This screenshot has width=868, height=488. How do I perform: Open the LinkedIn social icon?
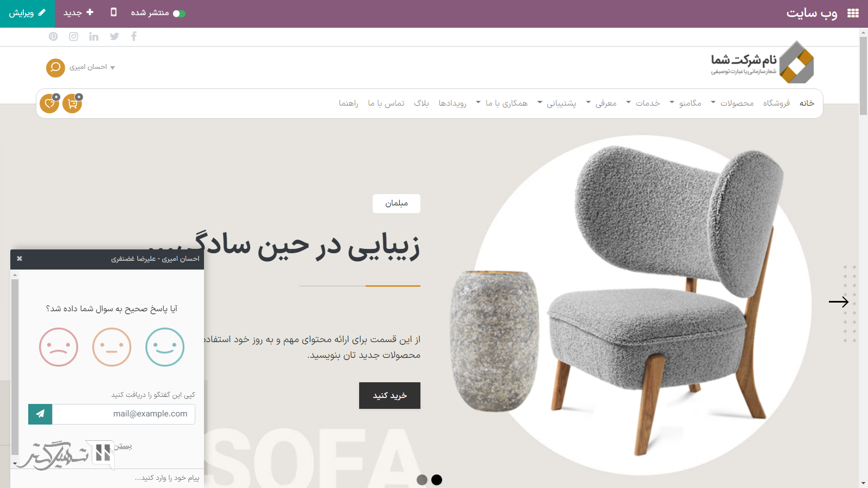pyautogui.click(x=94, y=36)
